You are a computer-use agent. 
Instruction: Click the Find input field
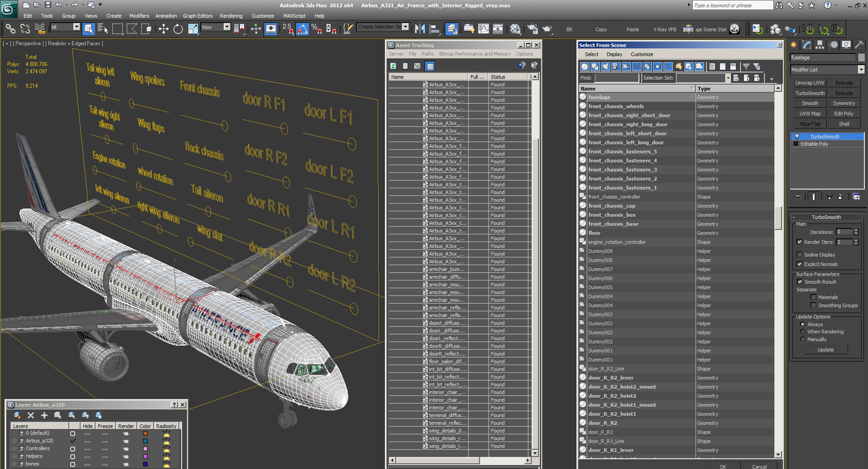coord(616,77)
